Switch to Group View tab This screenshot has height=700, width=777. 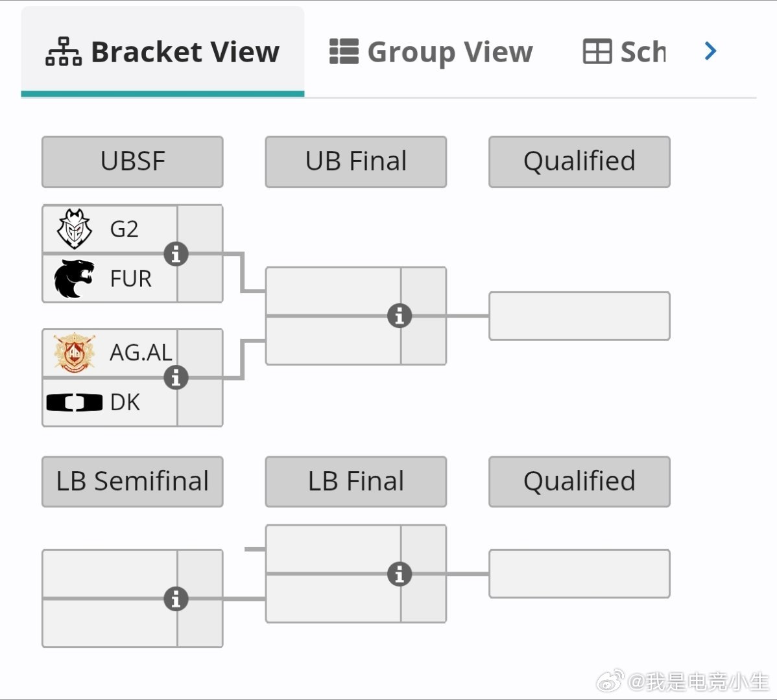431,51
